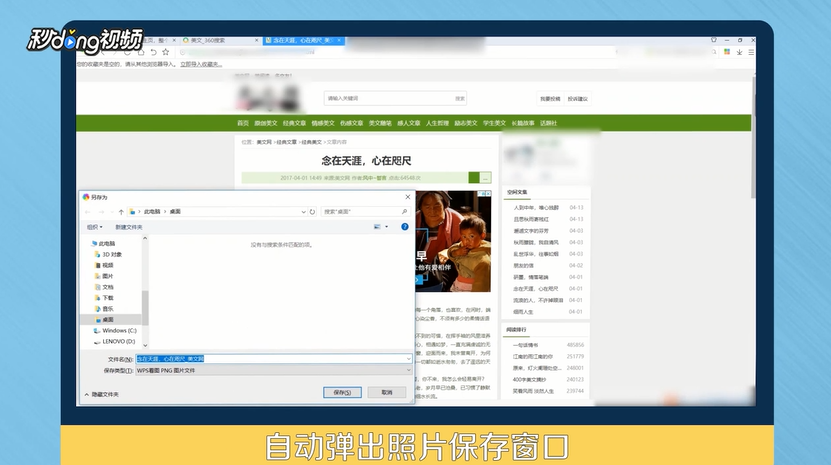Open 首页 in the green navigation bar
Image resolution: width=831 pixels, height=465 pixels.
243,123
